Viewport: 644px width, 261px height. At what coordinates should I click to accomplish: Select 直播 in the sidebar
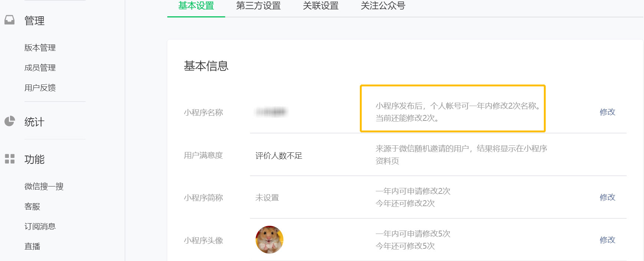coord(32,246)
